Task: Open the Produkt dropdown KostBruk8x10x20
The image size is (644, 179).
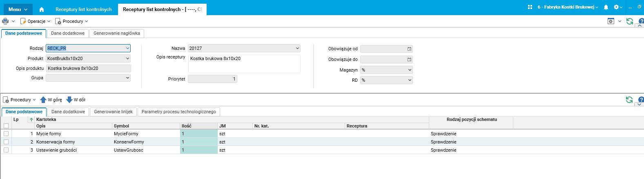Action: (x=88, y=58)
